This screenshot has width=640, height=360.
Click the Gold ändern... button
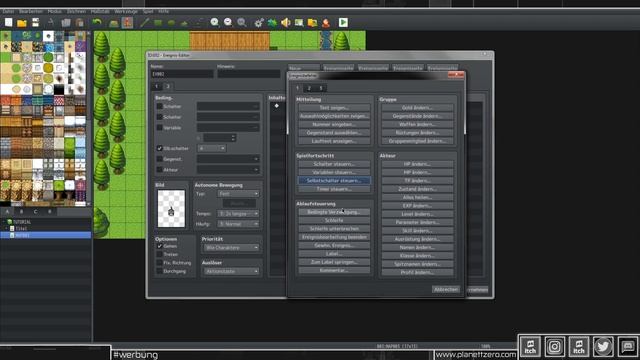(417, 108)
